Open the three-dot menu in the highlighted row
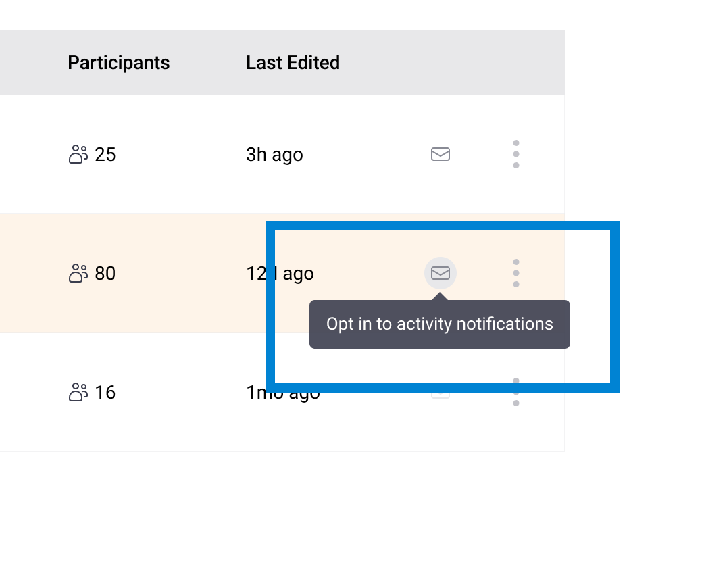This screenshot has height=588, width=704. point(516,273)
